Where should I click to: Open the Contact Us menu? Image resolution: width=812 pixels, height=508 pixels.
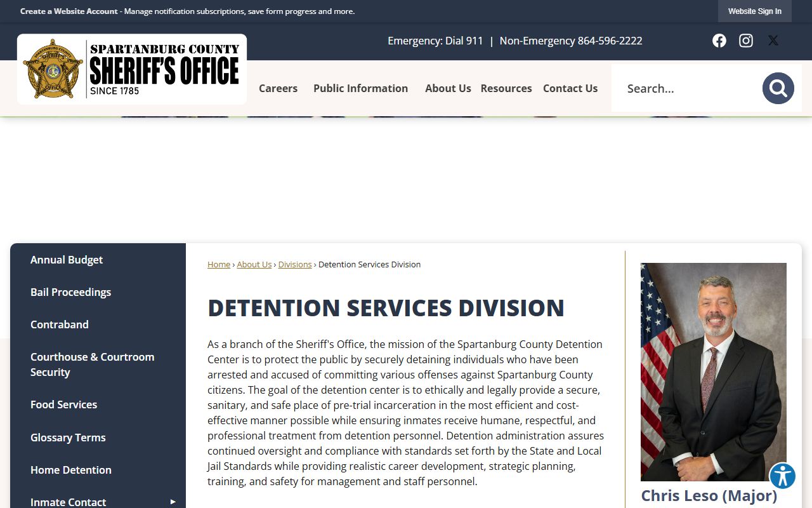coord(570,88)
